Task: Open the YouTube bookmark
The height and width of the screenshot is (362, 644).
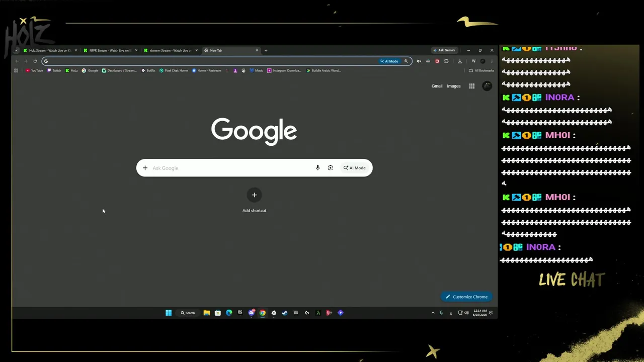Action: click(35, 70)
